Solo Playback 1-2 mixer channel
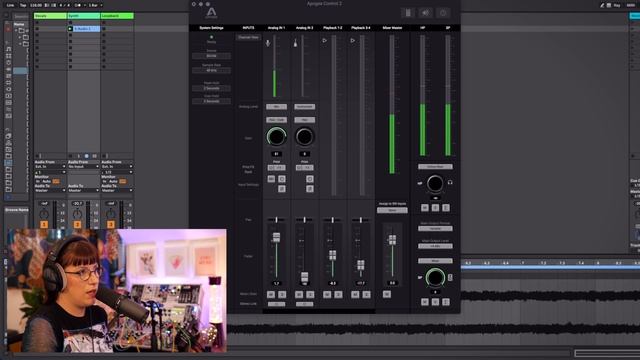Viewport: 640px width, 360px height. pos(338,294)
